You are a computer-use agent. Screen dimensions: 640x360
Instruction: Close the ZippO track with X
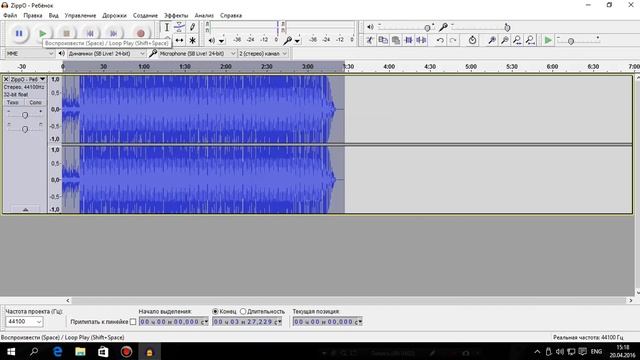tap(6, 79)
